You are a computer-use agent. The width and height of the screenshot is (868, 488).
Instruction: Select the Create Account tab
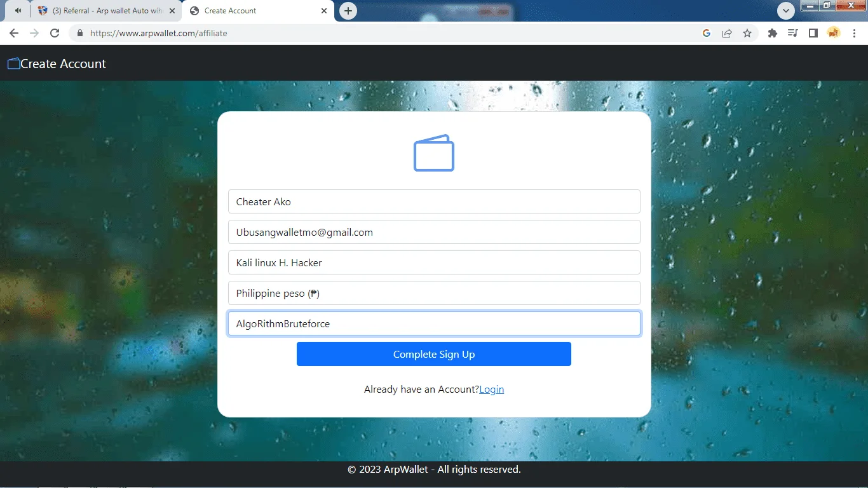click(x=257, y=11)
